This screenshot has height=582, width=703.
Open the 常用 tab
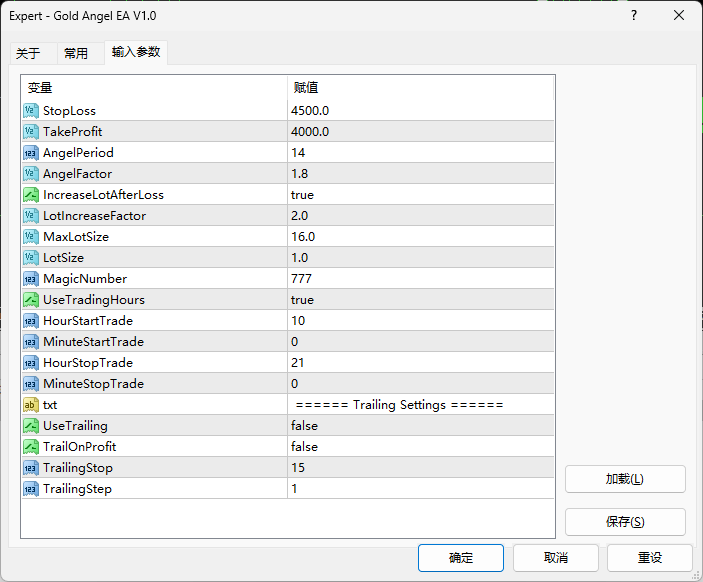pos(76,54)
